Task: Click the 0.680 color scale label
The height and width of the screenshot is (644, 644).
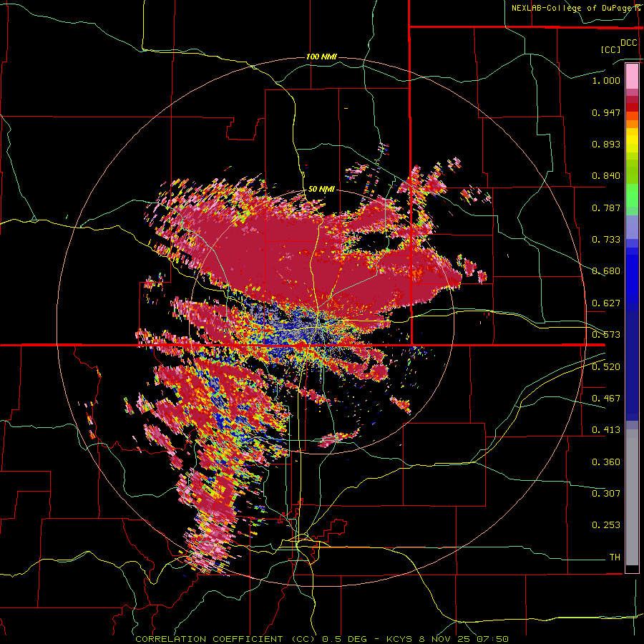Action: (606, 271)
